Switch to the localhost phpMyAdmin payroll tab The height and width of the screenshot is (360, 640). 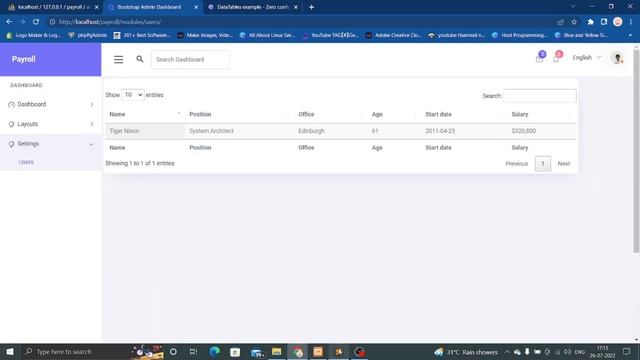coord(53,7)
